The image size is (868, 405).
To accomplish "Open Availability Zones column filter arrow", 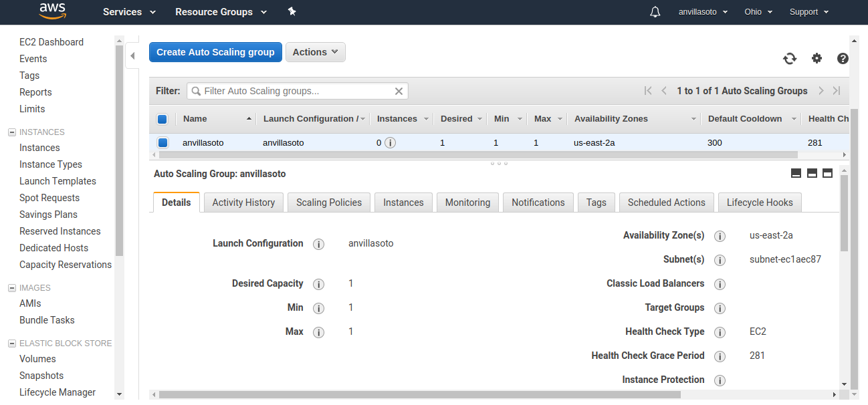I will 693,120.
